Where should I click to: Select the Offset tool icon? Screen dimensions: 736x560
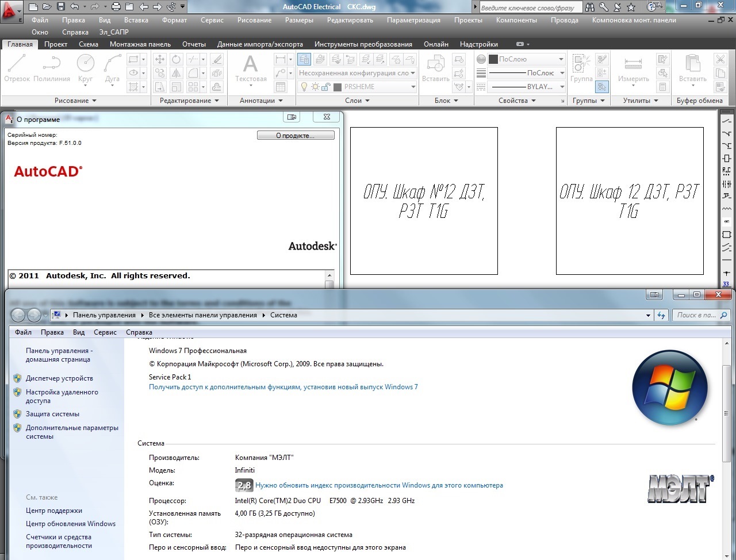217,87
